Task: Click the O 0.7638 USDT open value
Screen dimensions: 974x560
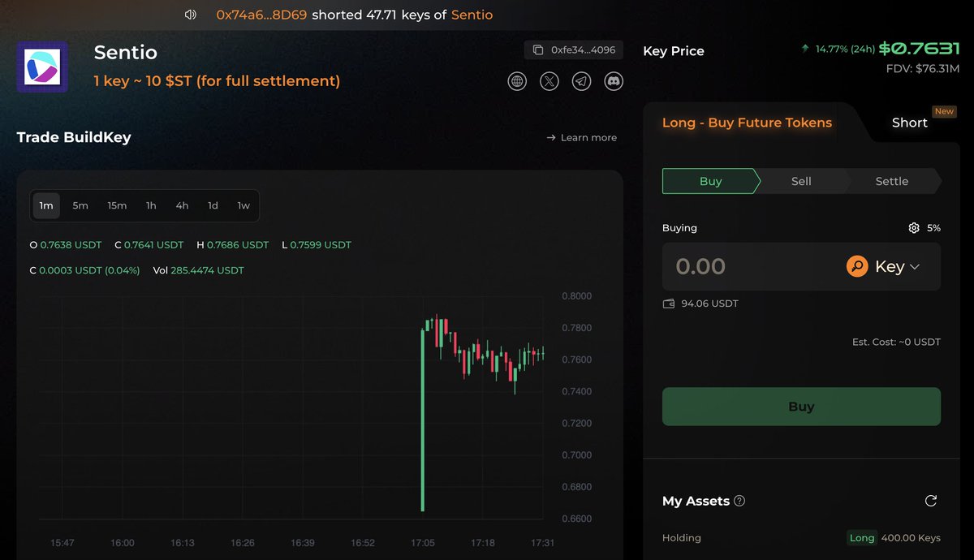Action: pyautogui.click(x=66, y=244)
